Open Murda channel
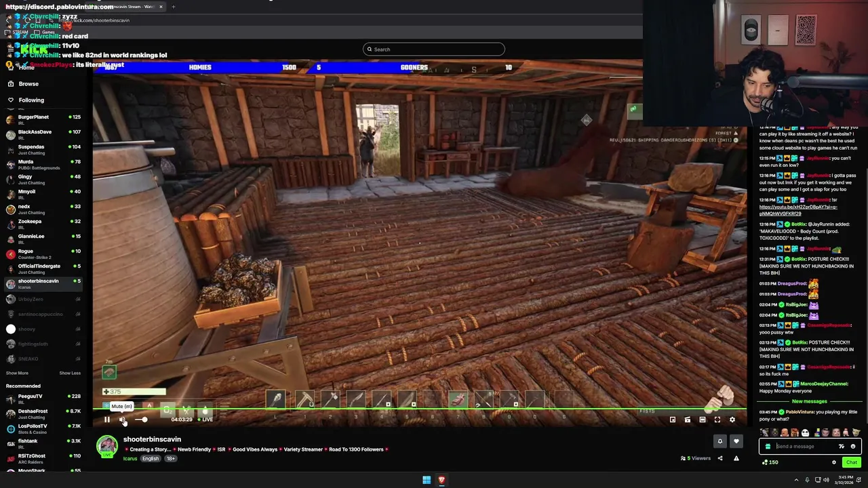 [42, 164]
